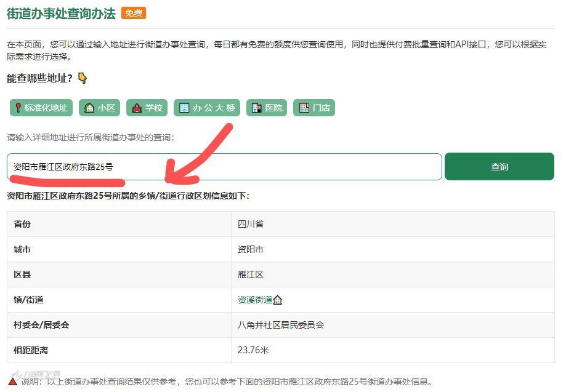Click the hospital icon

pyautogui.click(x=257, y=108)
